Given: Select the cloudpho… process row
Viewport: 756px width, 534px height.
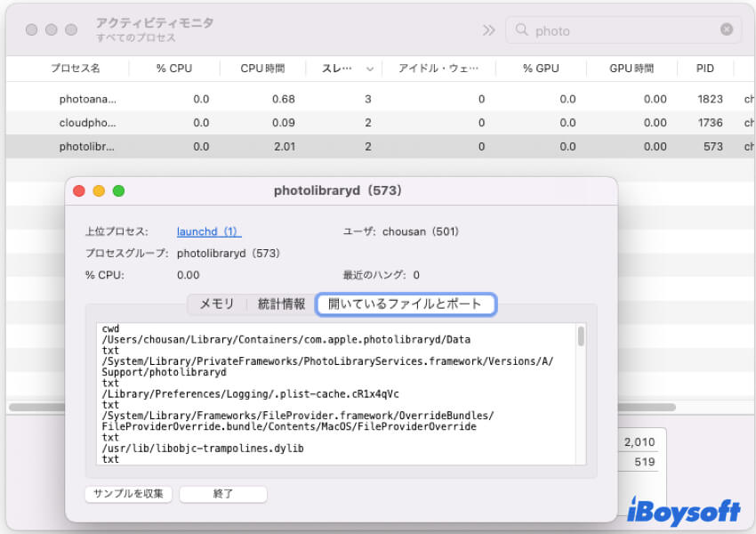Looking at the screenshot, I should click(381, 123).
